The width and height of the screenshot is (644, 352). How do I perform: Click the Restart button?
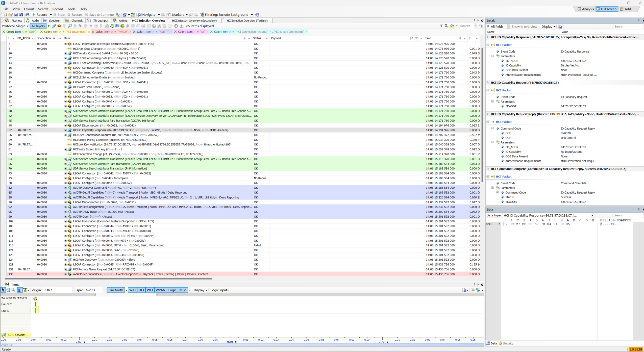click(x=75, y=15)
